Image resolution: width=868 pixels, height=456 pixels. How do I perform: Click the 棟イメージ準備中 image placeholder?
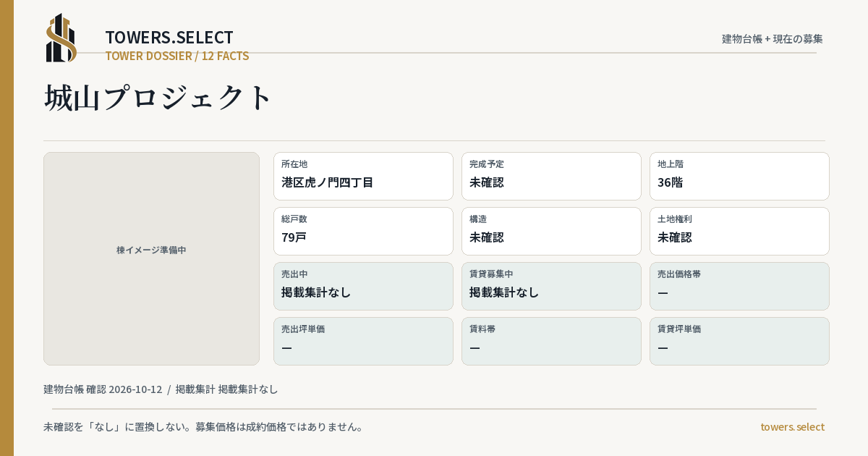(151, 258)
